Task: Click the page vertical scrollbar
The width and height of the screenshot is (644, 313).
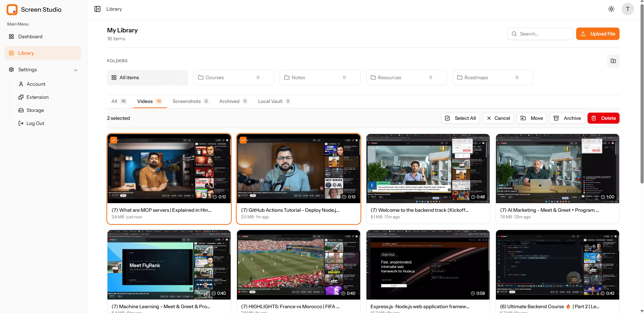Action: (642, 93)
